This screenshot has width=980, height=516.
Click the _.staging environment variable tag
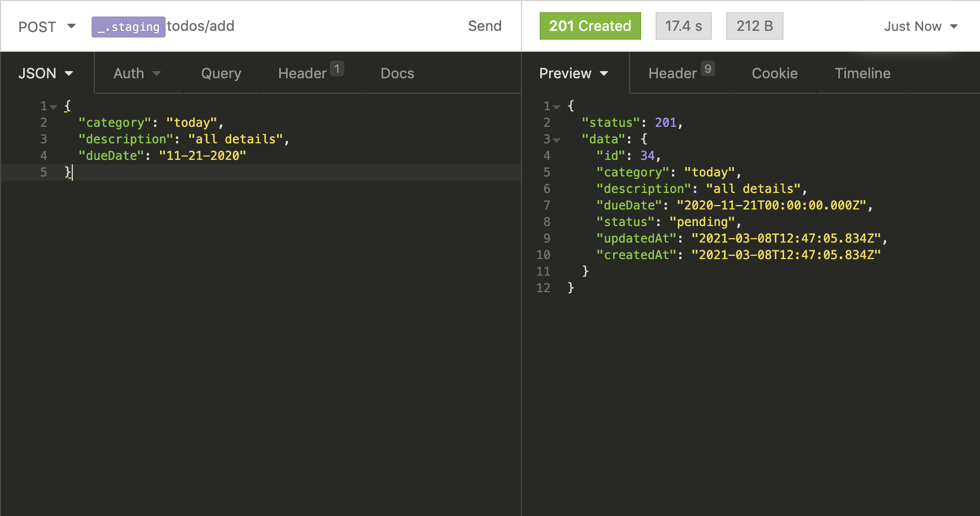click(x=129, y=27)
